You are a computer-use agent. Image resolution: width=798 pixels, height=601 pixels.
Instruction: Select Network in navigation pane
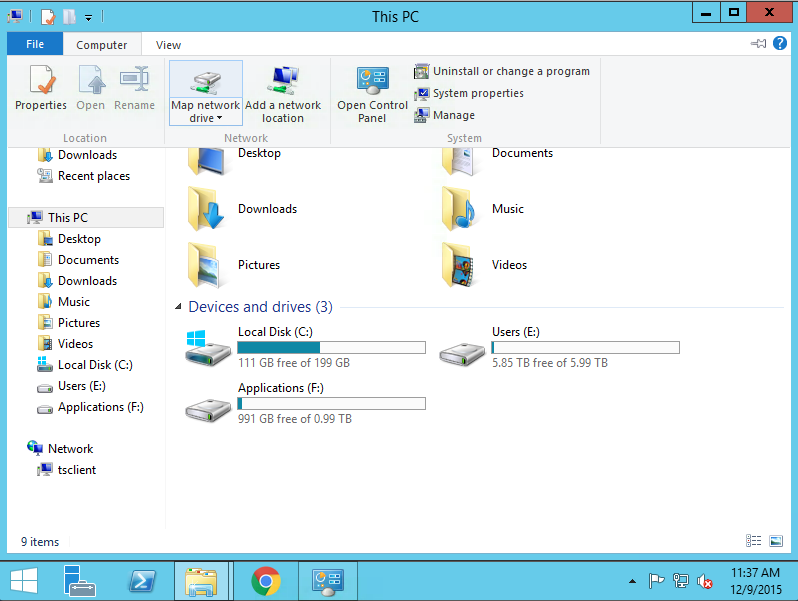tap(61, 448)
